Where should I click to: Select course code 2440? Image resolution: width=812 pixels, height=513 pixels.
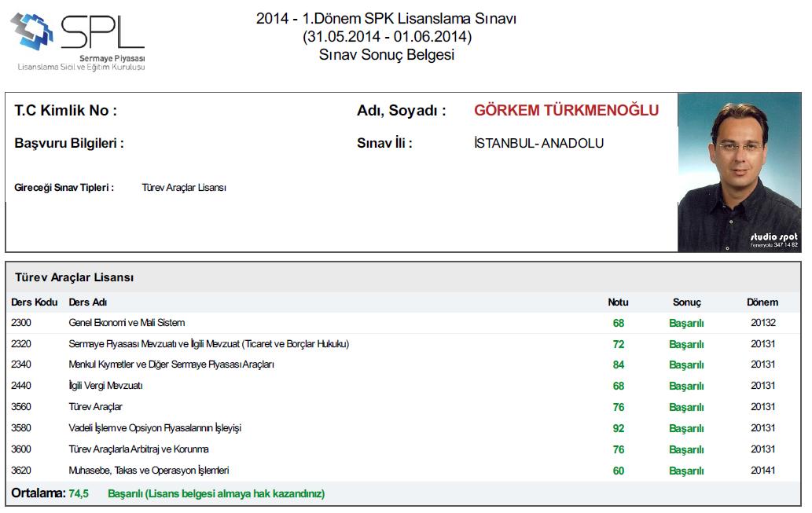[21, 386]
